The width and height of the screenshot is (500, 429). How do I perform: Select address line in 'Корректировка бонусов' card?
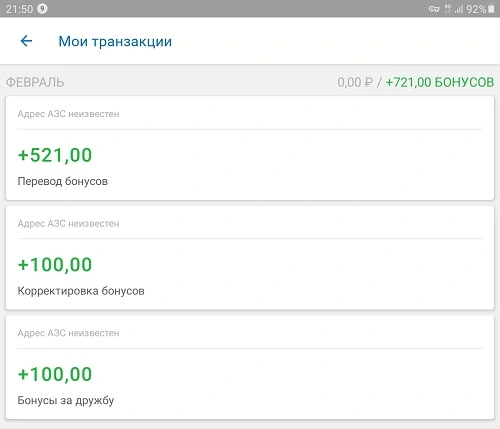(x=68, y=223)
